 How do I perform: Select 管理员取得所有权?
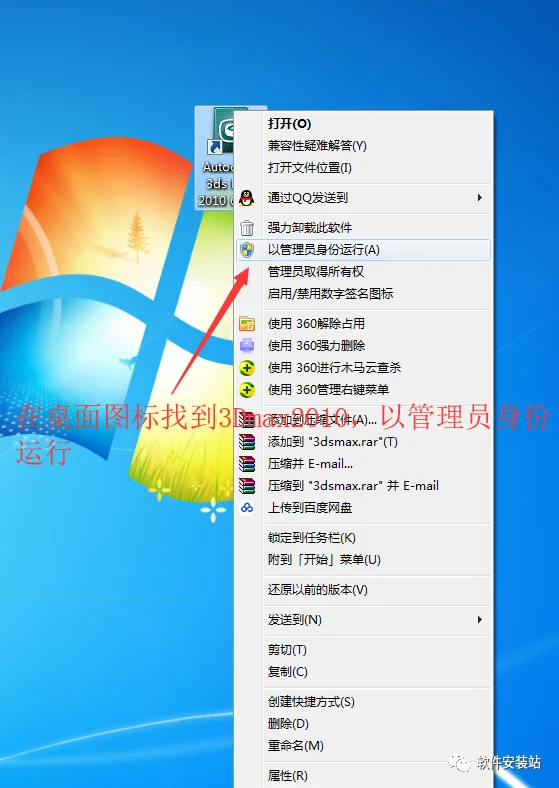point(363,272)
